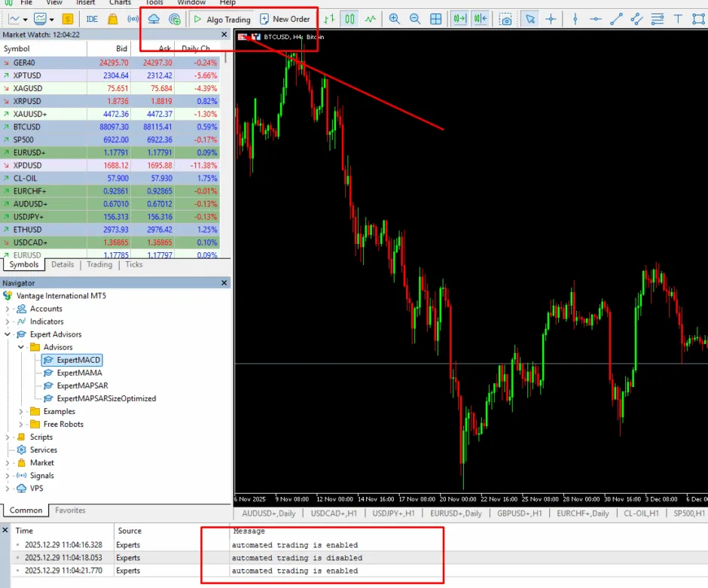The image size is (708, 588).
Task: Toggle the Algo Trading button
Action: (x=221, y=19)
